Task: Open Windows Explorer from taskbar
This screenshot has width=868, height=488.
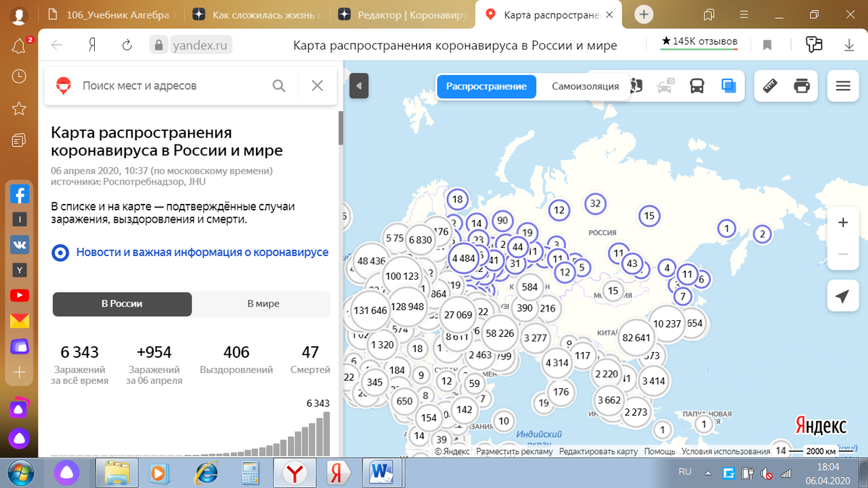Action: (116, 474)
